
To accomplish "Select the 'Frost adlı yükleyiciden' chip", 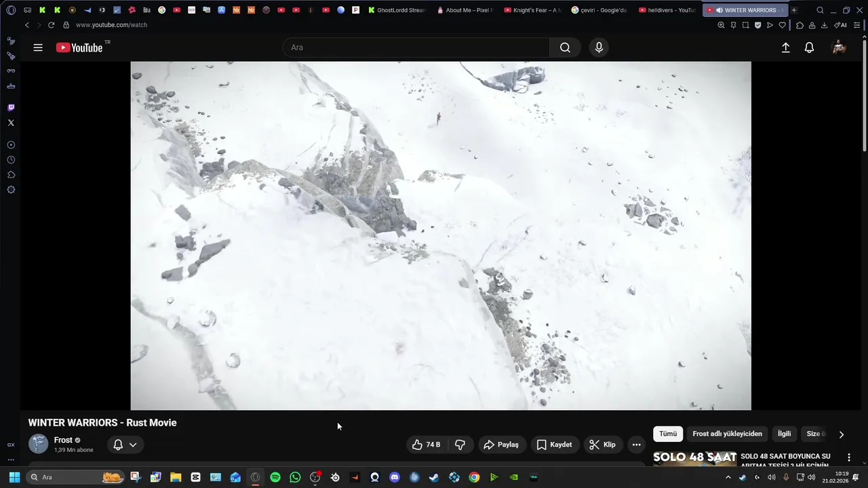I will pyautogui.click(x=727, y=434).
